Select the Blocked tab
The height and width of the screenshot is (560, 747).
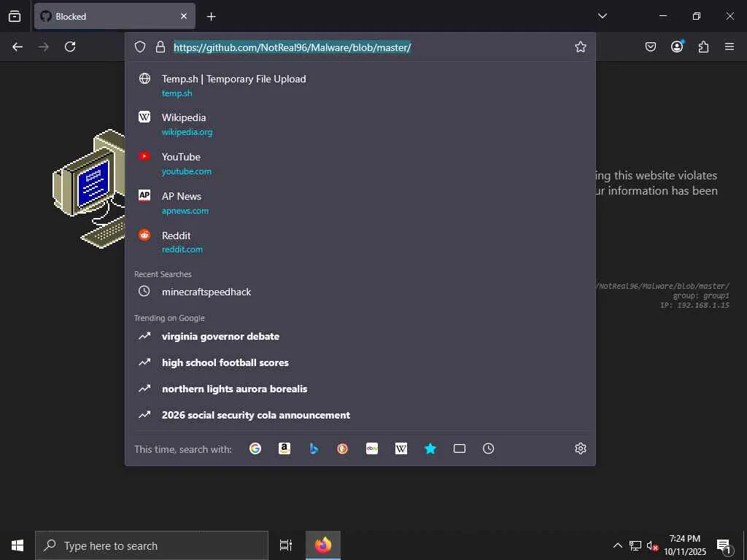pyautogui.click(x=115, y=16)
